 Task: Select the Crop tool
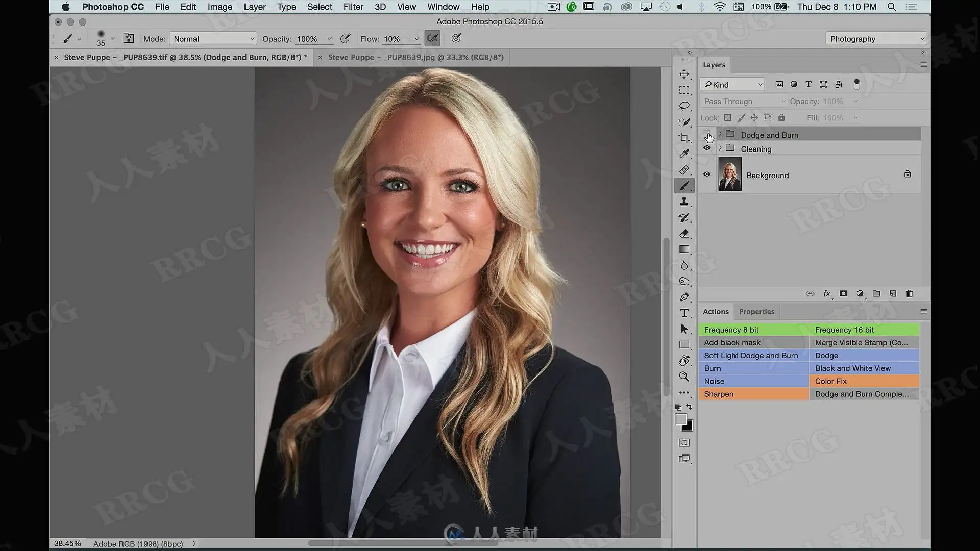(684, 138)
